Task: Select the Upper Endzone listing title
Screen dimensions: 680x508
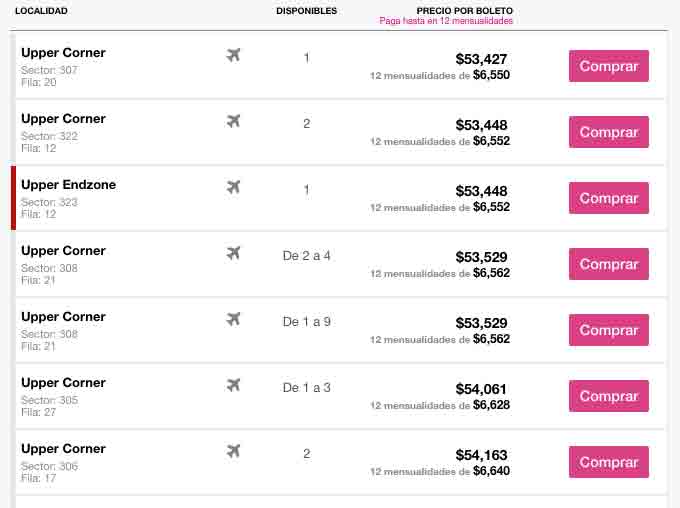Action: click(x=69, y=184)
